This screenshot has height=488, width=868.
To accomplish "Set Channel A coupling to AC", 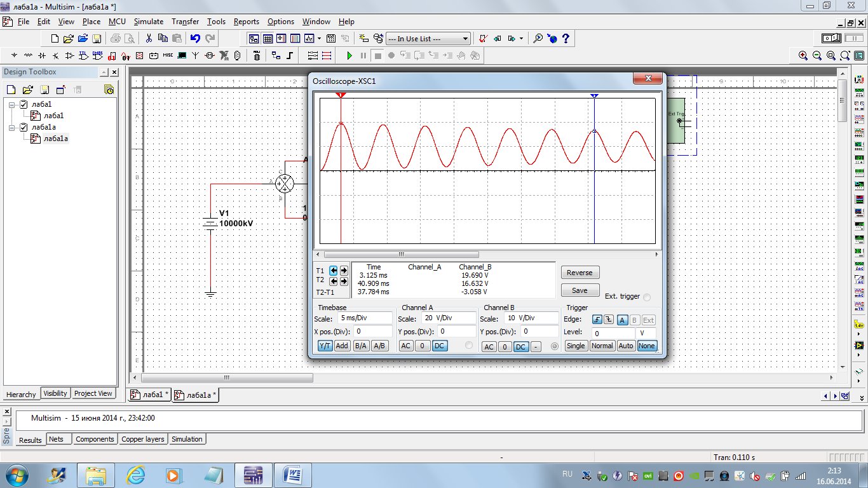I will [406, 346].
